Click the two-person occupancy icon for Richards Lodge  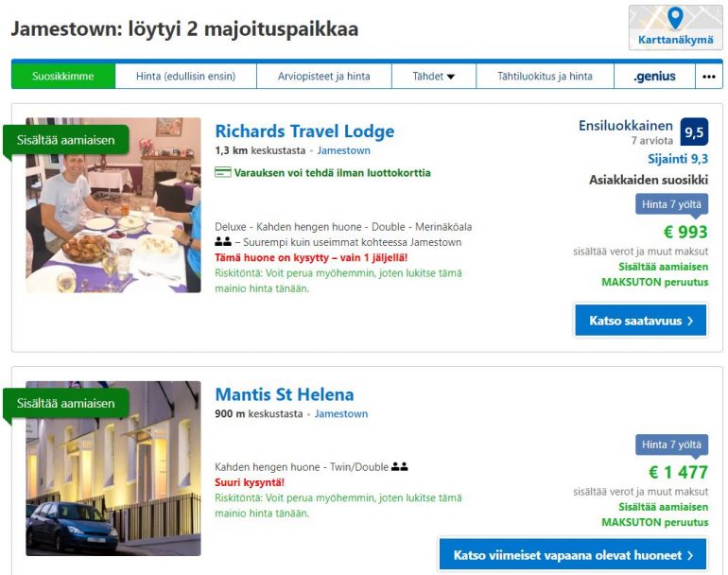coord(223,241)
